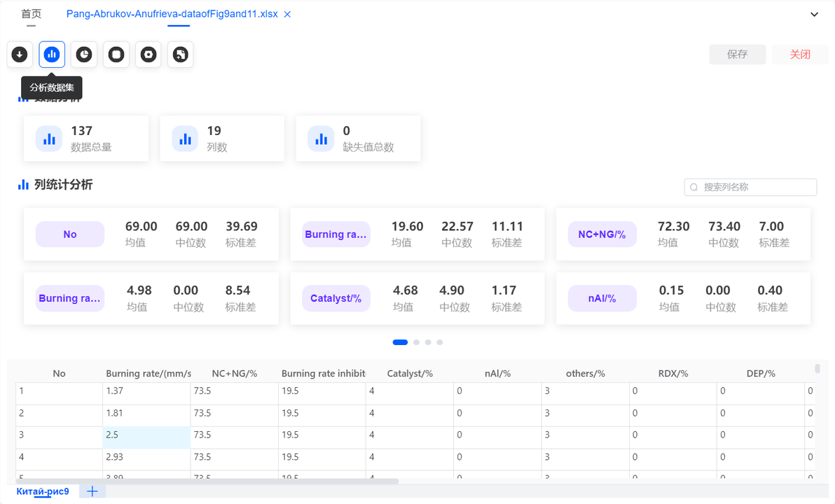Click the magnifier icon in column search
835x504 pixels.
(x=694, y=188)
